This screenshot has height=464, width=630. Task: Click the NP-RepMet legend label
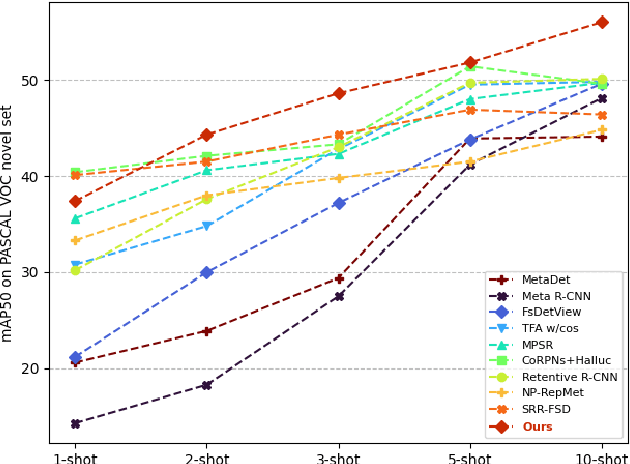552,392
